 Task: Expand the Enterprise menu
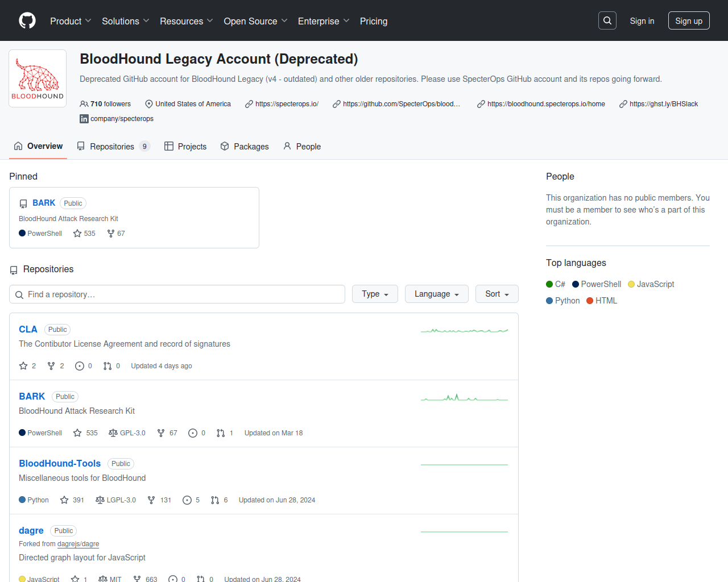(324, 21)
